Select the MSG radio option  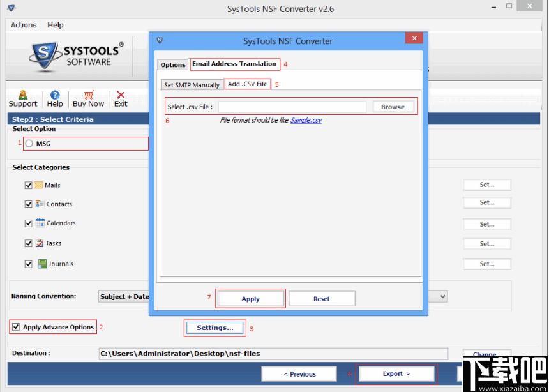coord(29,143)
